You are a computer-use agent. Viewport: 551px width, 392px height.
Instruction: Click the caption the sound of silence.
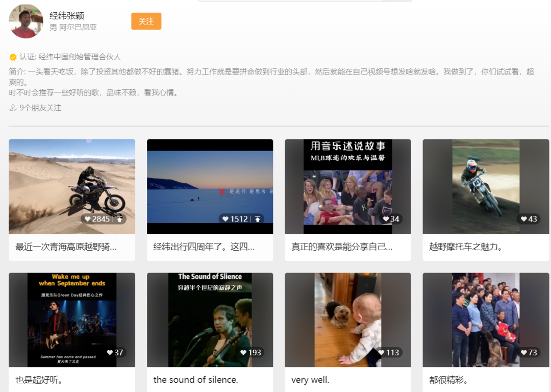(196, 380)
